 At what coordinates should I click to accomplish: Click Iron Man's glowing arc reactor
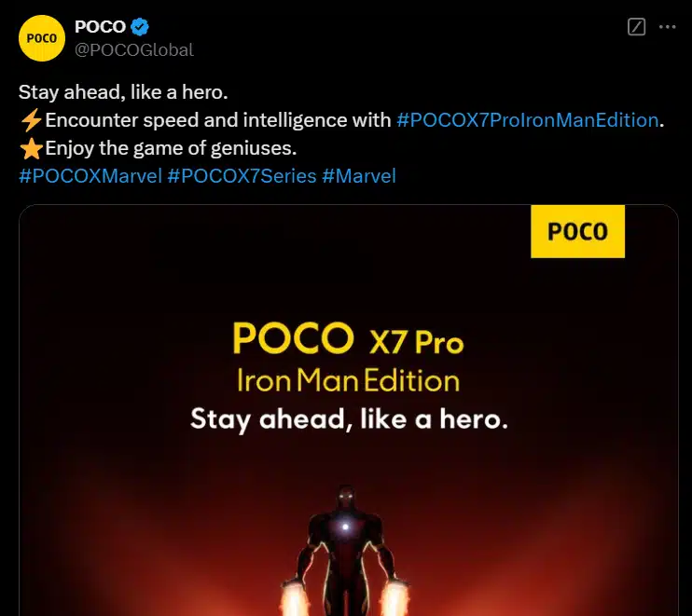(x=346, y=527)
